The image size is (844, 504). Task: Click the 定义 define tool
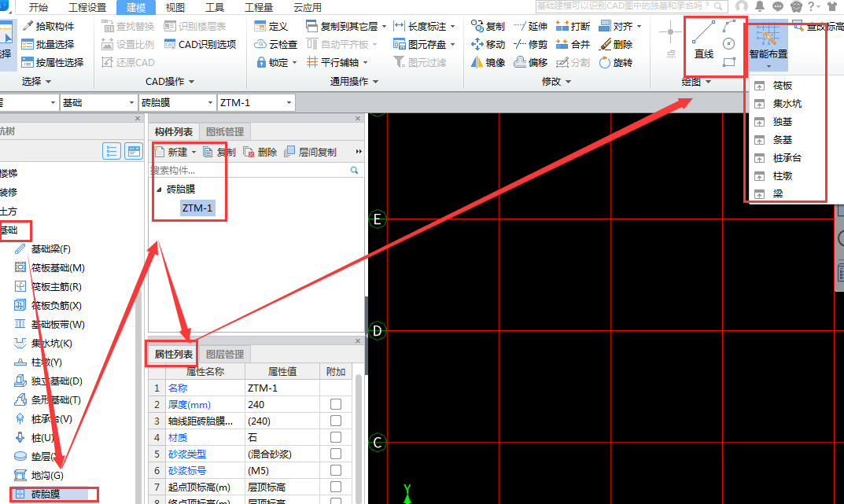click(x=271, y=27)
